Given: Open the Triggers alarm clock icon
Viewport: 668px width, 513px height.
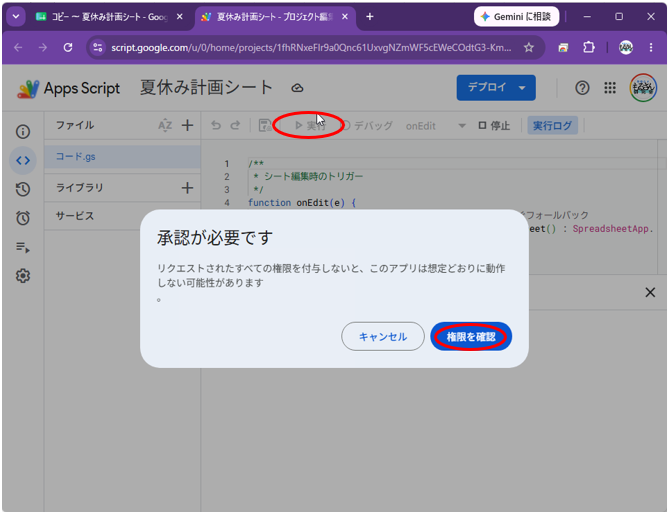Looking at the screenshot, I should [x=23, y=218].
